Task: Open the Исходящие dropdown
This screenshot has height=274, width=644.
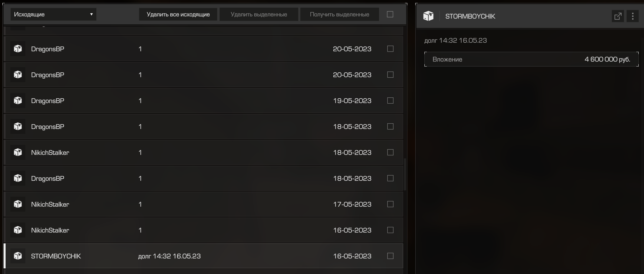Action: (x=53, y=14)
